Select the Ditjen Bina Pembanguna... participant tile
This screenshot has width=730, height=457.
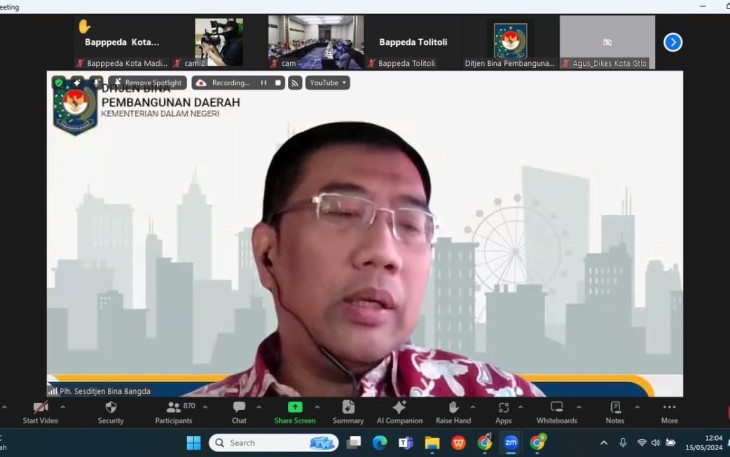pyautogui.click(x=510, y=42)
